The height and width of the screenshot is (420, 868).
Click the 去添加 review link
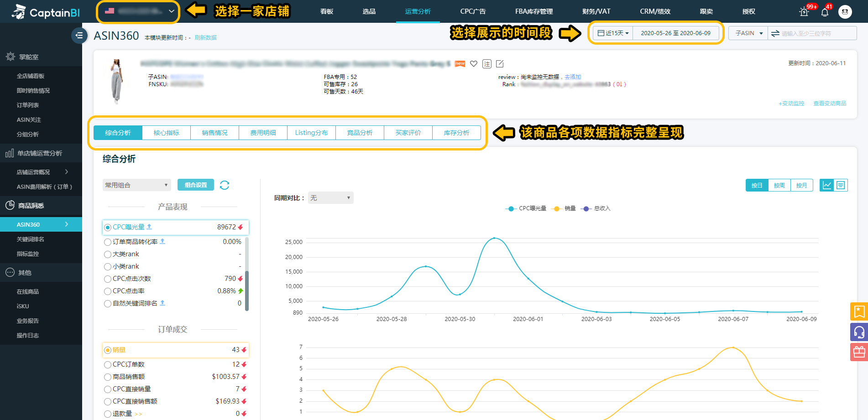click(573, 77)
